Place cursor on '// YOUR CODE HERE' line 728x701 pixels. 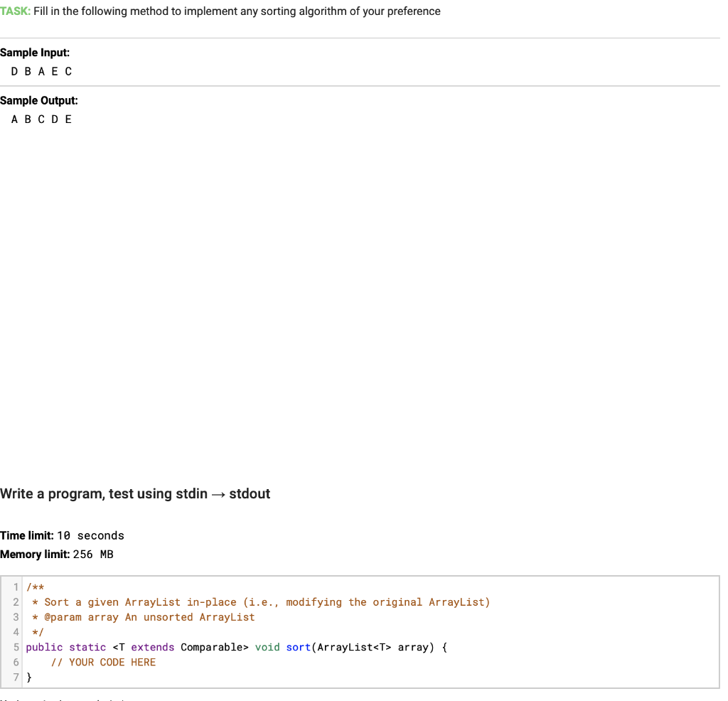[103, 662]
